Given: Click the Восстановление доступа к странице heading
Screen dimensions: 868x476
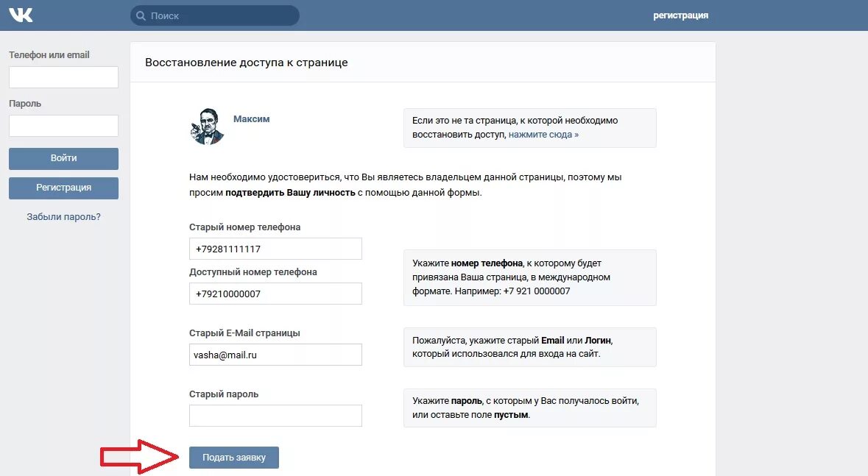Looking at the screenshot, I should point(247,63).
